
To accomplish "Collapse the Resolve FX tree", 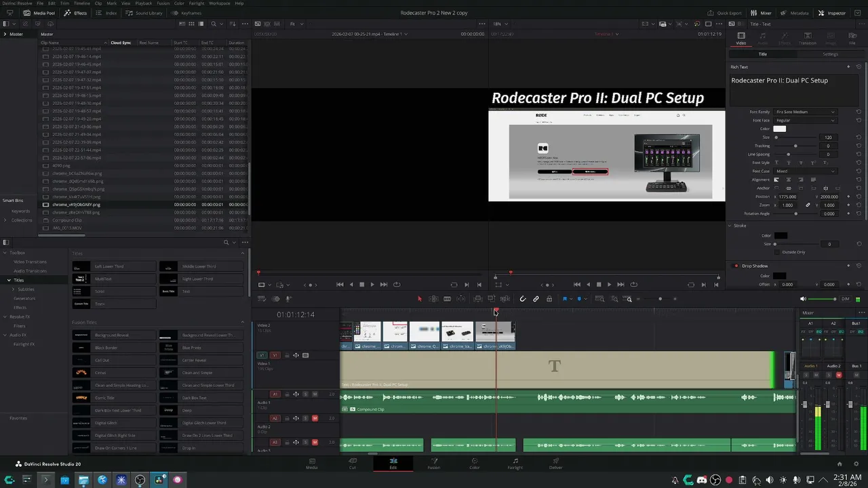I will 5,317.
